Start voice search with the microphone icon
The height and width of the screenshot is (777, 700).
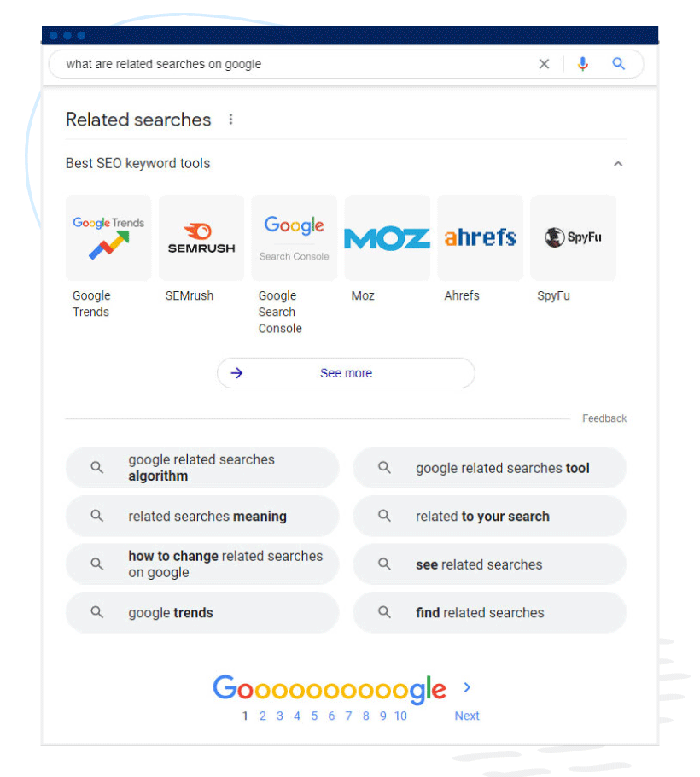(582, 64)
